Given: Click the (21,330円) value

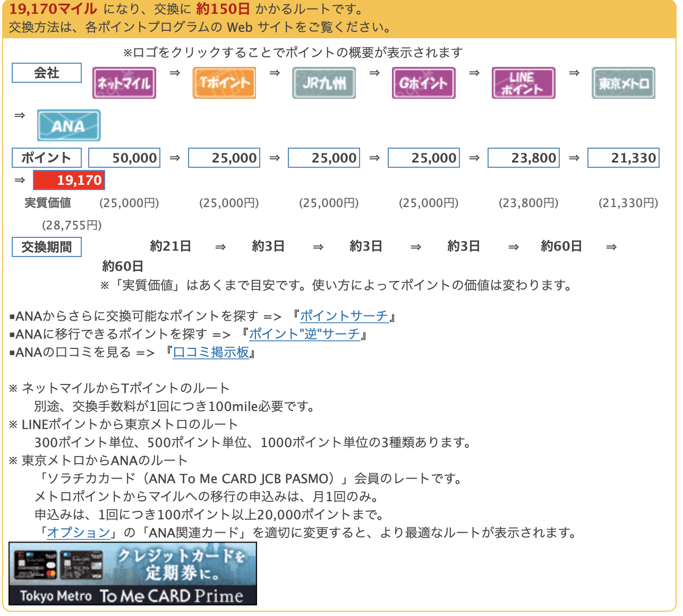Looking at the screenshot, I should click(628, 203).
